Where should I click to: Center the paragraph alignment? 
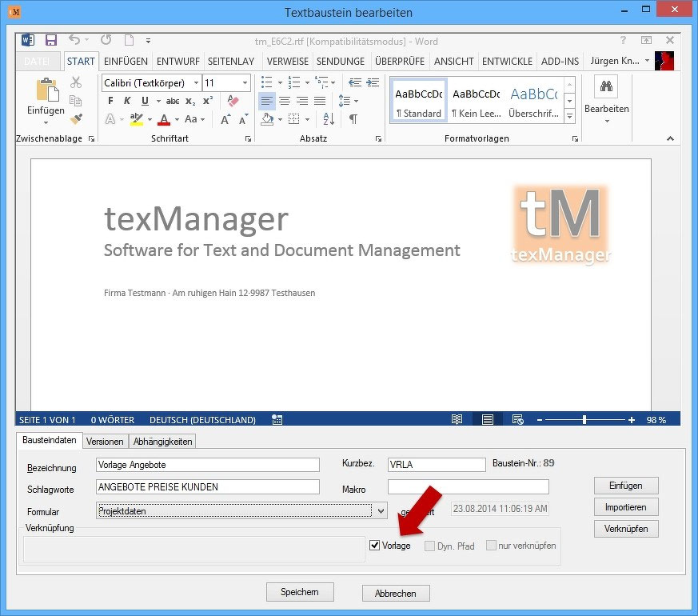[x=283, y=101]
